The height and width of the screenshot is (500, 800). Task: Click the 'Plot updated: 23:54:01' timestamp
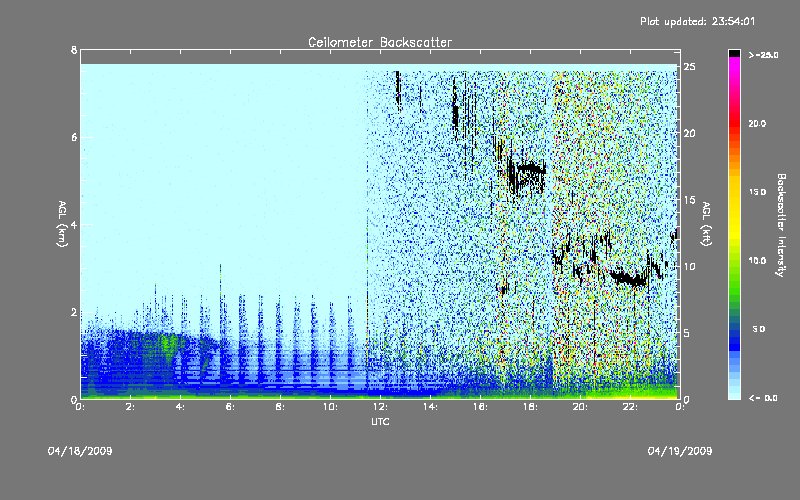[x=697, y=21]
